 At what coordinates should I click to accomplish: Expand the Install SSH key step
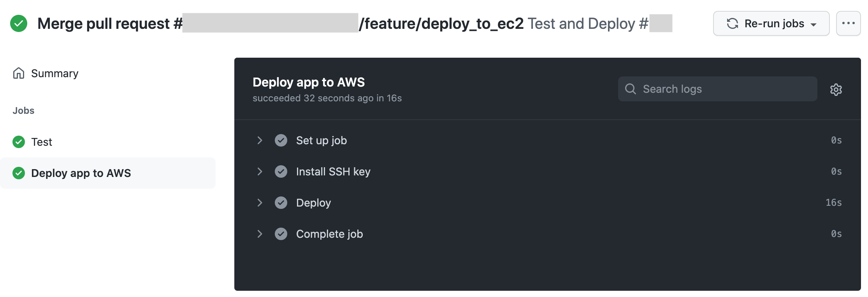pos(260,171)
